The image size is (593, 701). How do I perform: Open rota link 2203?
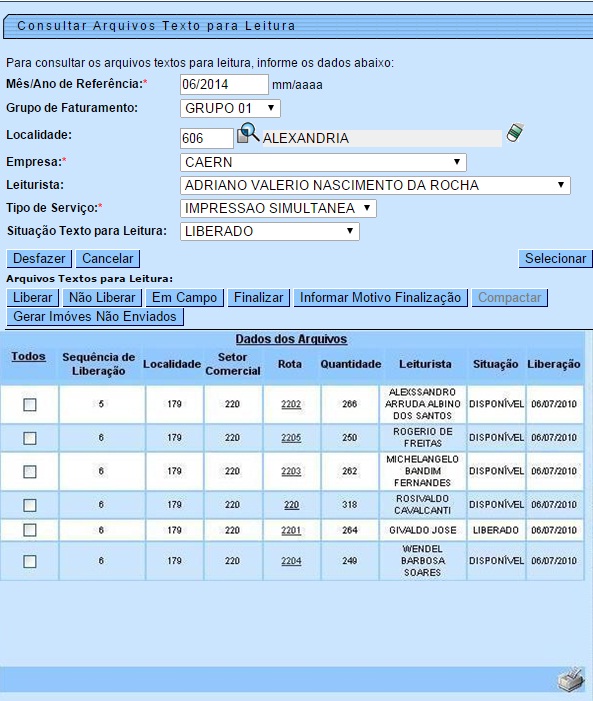tap(291, 471)
